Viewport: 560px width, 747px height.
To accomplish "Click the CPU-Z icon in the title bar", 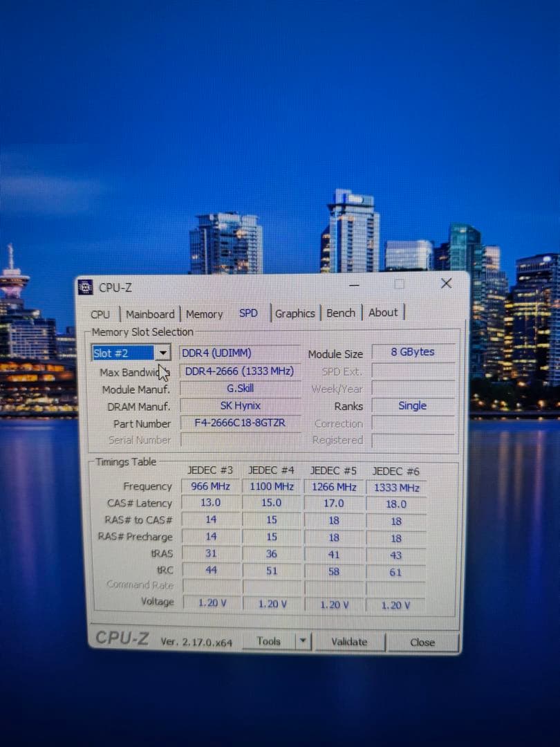I will 86,286.
